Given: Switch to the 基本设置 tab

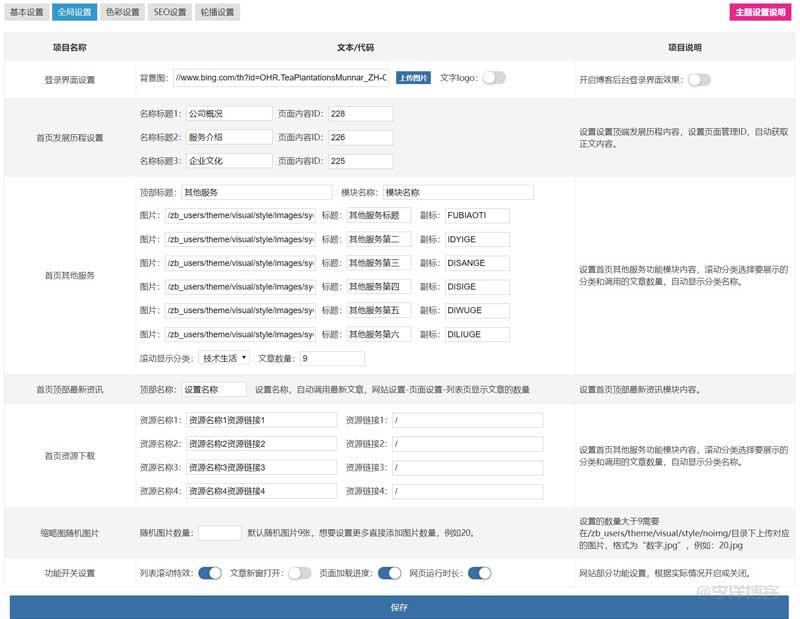Looking at the screenshot, I should click(x=27, y=12).
